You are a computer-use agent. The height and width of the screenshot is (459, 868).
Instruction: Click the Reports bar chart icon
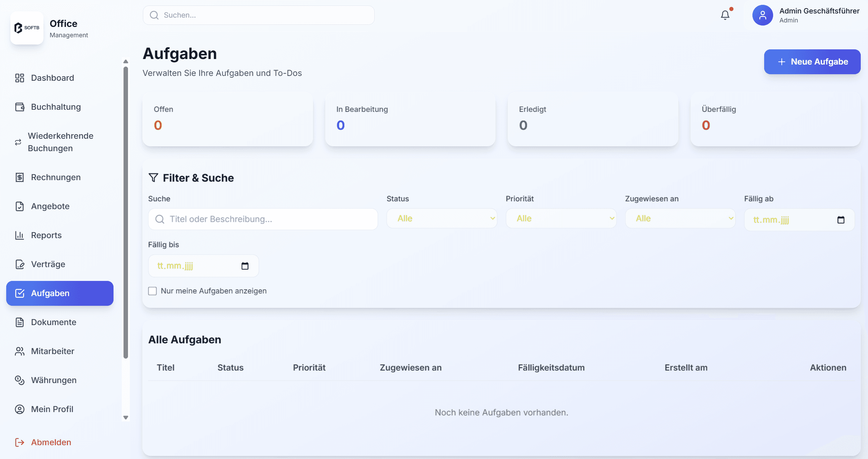(x=20, y=235)
